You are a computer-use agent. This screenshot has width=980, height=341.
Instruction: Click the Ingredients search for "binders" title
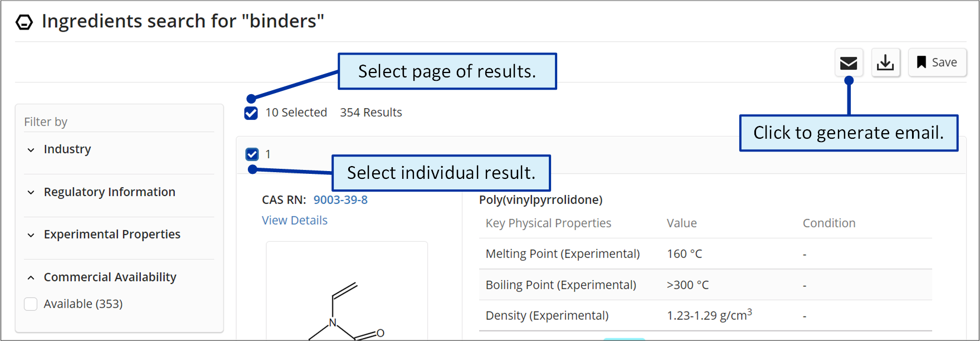tap(183, 21)
